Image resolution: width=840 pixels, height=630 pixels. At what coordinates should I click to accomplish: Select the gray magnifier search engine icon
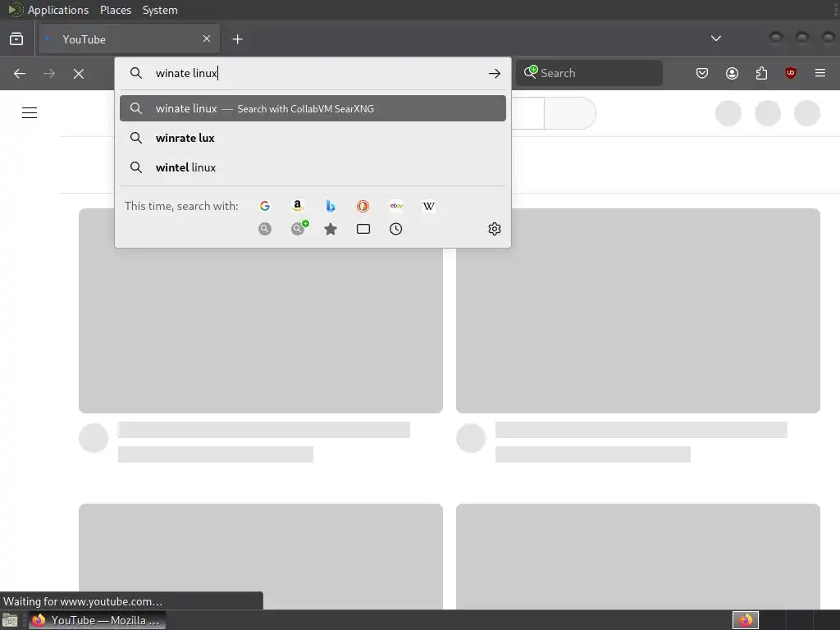265,230
